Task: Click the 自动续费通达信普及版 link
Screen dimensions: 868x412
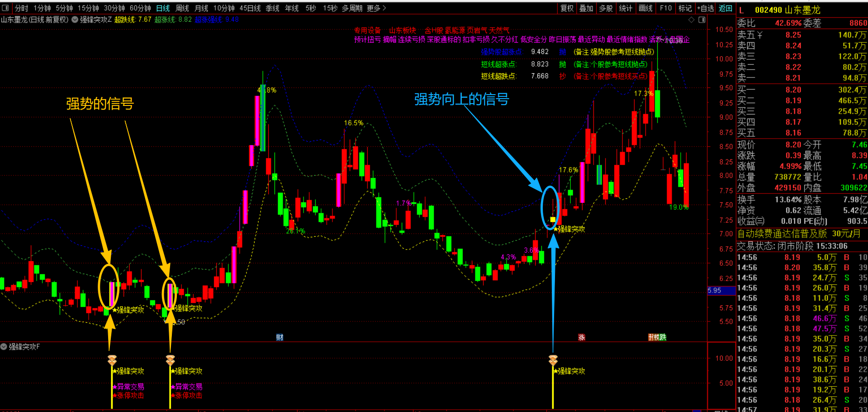Action: pos(799,234)
